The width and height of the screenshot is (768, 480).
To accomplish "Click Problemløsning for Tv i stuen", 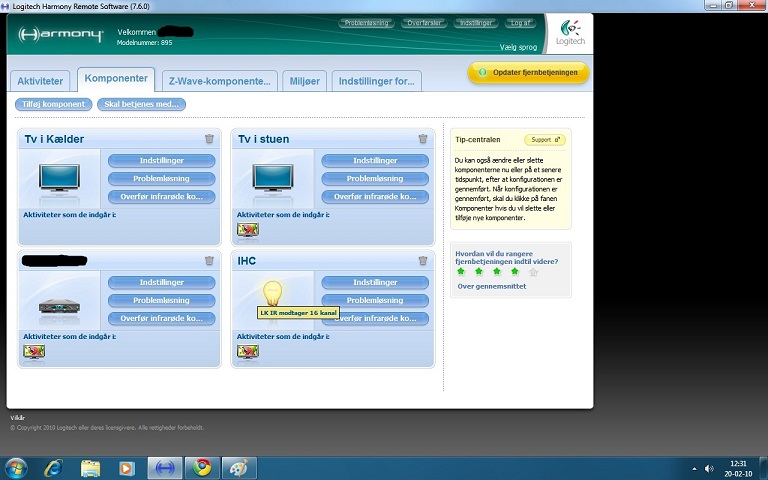I will [x=374, y=178].
